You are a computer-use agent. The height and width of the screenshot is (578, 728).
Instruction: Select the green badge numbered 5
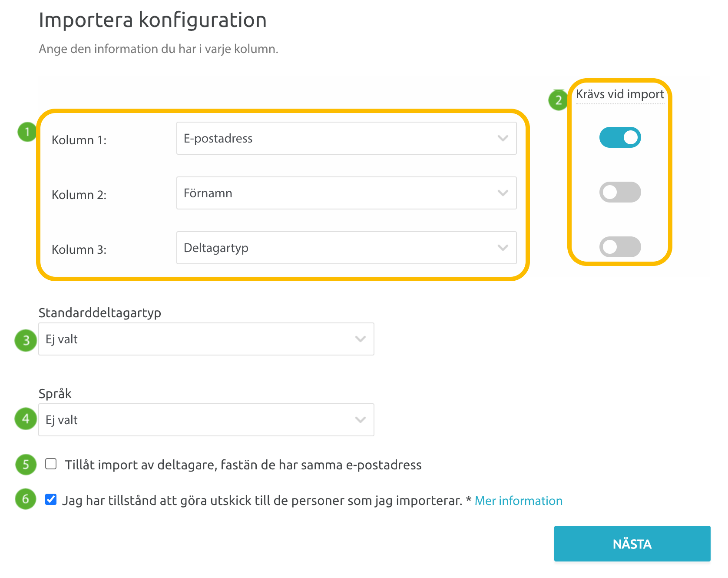25,465
